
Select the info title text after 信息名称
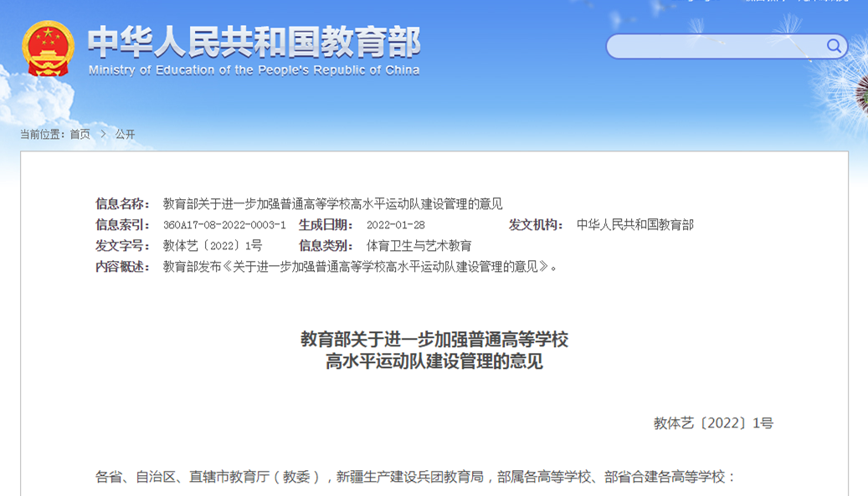tap(332, 204)
